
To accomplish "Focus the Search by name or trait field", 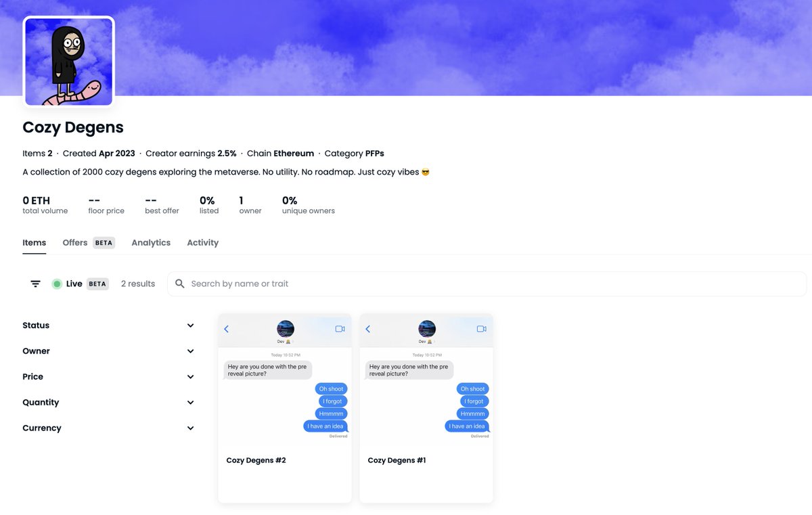I will tap(487, 284).
